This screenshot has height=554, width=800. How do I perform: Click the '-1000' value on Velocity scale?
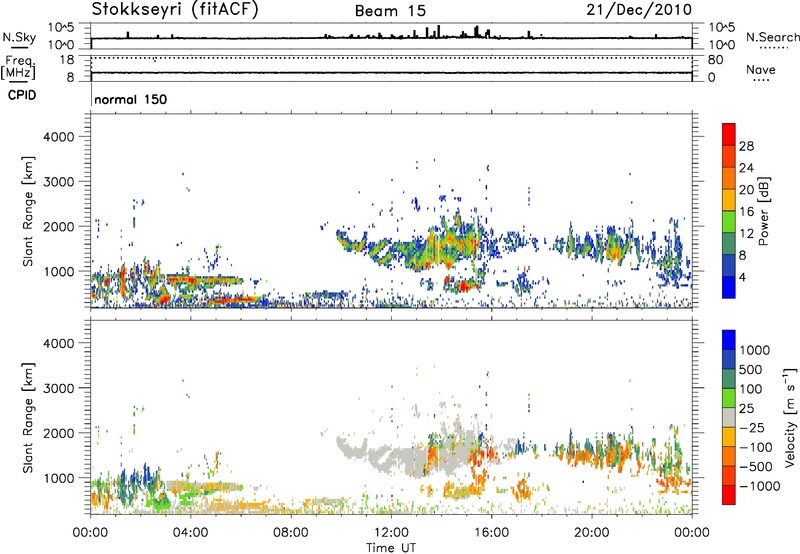point(759,486)
